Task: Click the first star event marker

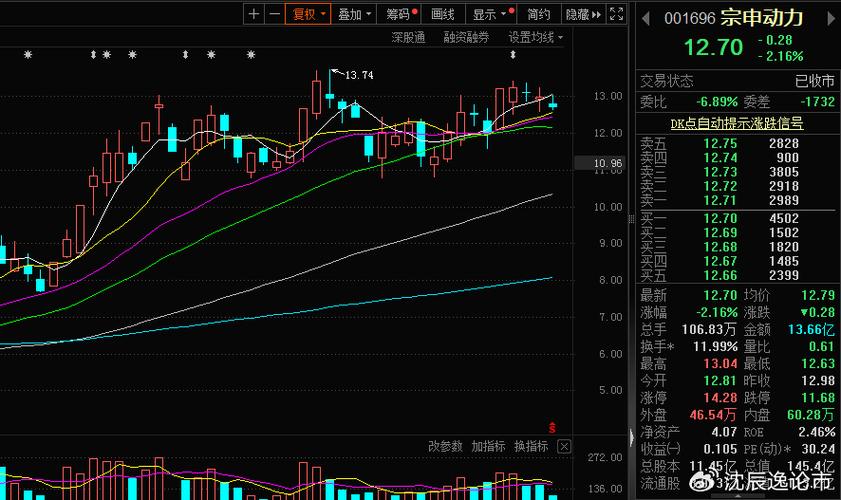Action: click(28, 55)
